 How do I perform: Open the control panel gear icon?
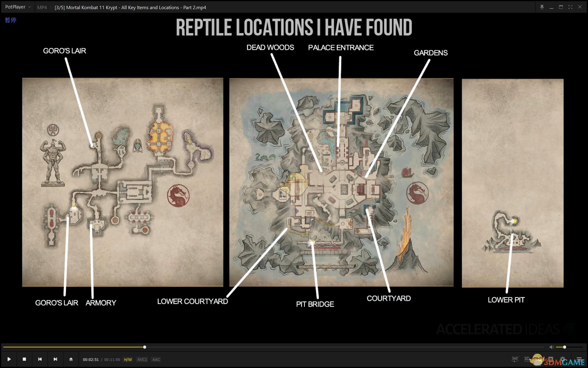(x=563, y=359)
